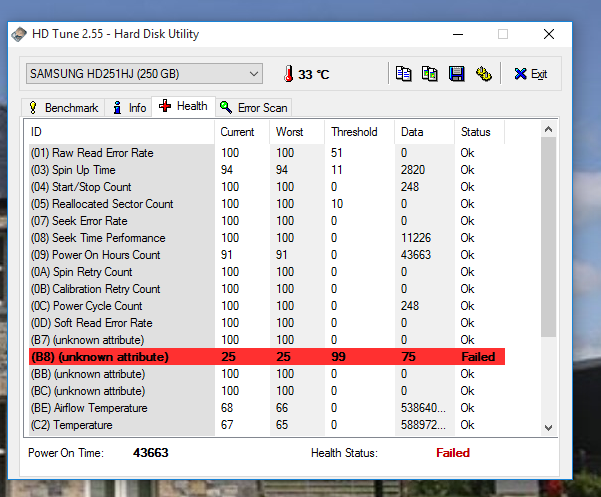Viewport: 601px width, 497px height.
Task: Click the scrollbar down arrow
Action: [x=548, y=428]
